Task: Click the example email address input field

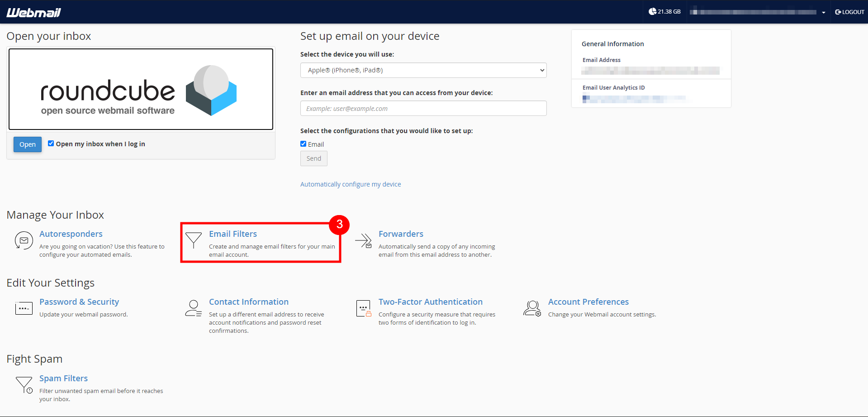Action: (x=423, y=108)
